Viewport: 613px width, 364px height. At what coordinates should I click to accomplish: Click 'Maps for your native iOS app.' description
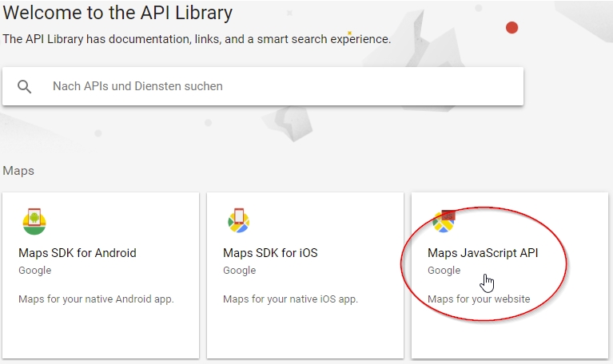coord(290,299)
